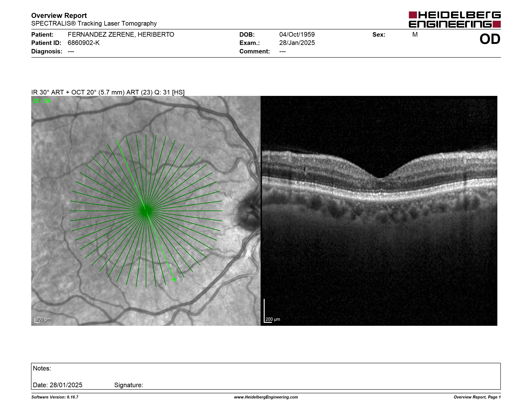The image size is (532, 411).
Task: Click the Comment label
Action: click(x=255, y=51)
